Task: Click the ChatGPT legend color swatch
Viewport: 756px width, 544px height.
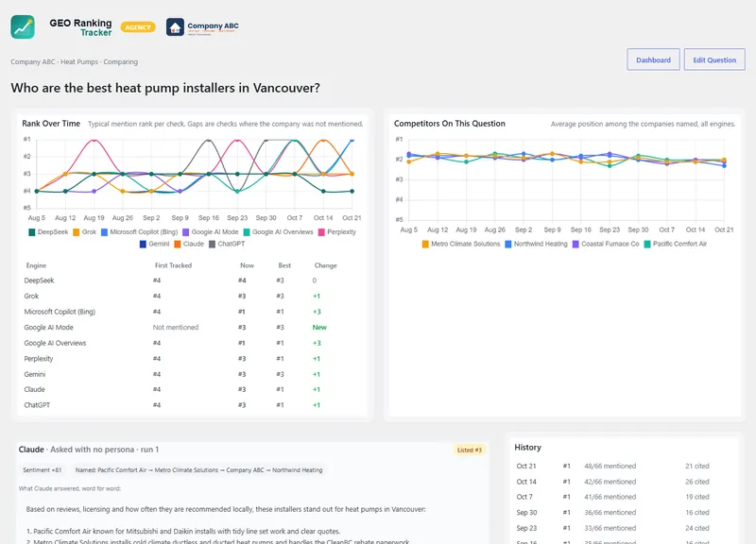Action: [x=212, y=244]
